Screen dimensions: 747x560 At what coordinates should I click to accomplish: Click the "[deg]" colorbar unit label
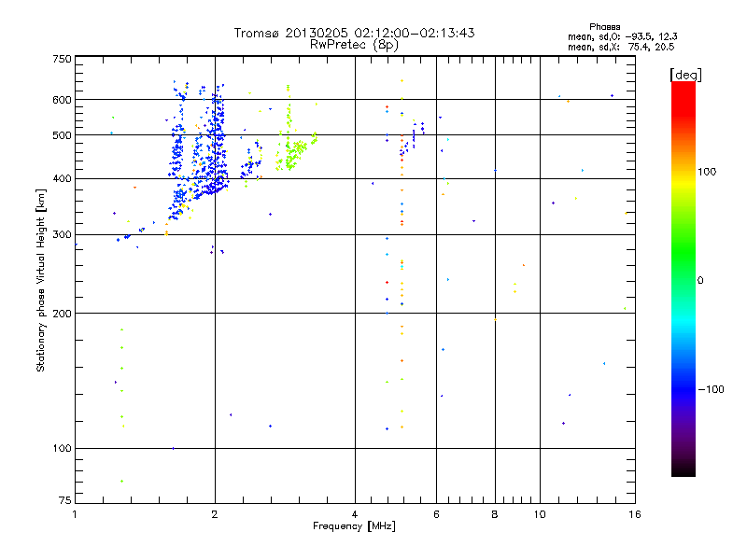pos(685,75)
